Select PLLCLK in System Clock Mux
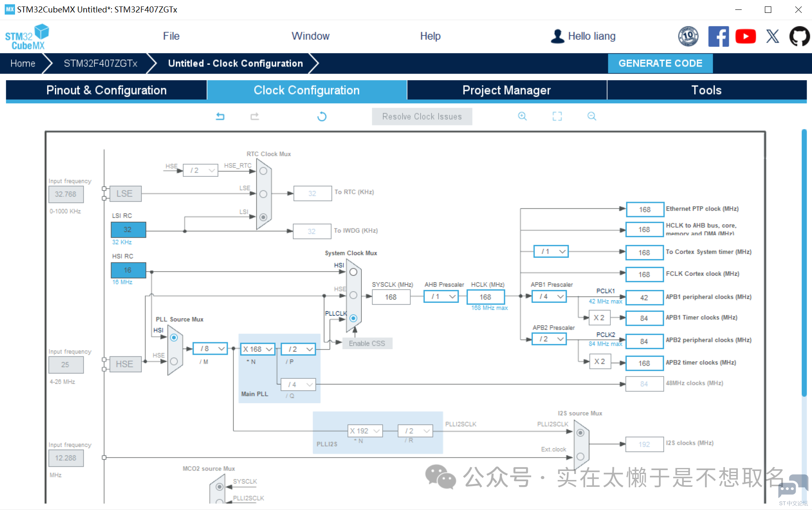 (353, 318)
